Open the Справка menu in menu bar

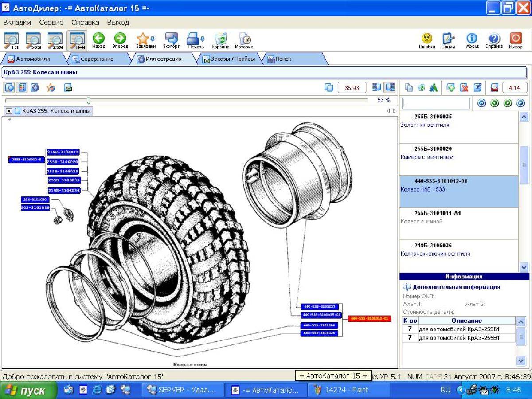pyautogui.click(x=85, y=22)
